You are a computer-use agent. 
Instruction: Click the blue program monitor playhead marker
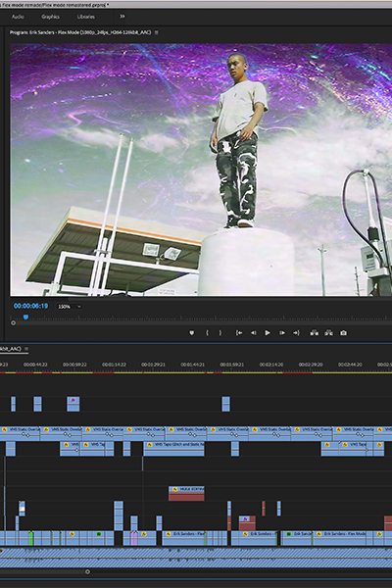point(25,318)
